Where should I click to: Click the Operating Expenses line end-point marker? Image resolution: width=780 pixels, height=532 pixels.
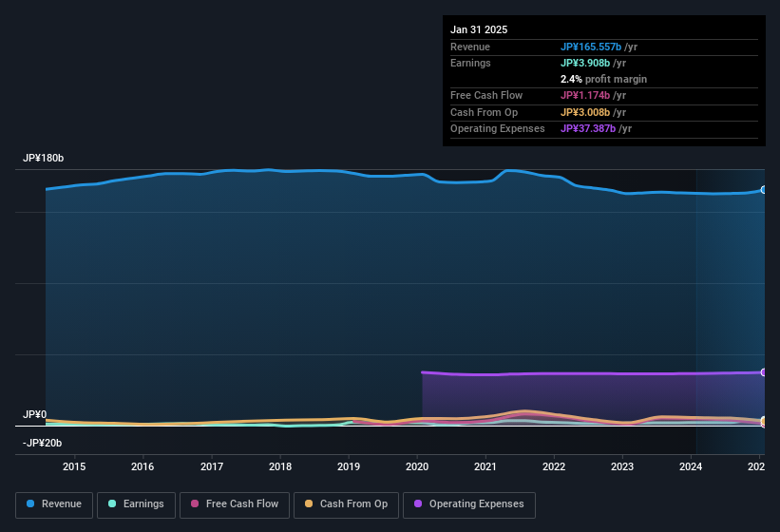[764, 372]
